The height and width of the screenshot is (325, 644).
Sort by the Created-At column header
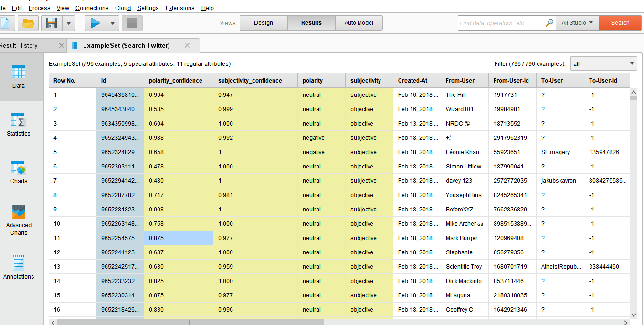pos(417,81)
